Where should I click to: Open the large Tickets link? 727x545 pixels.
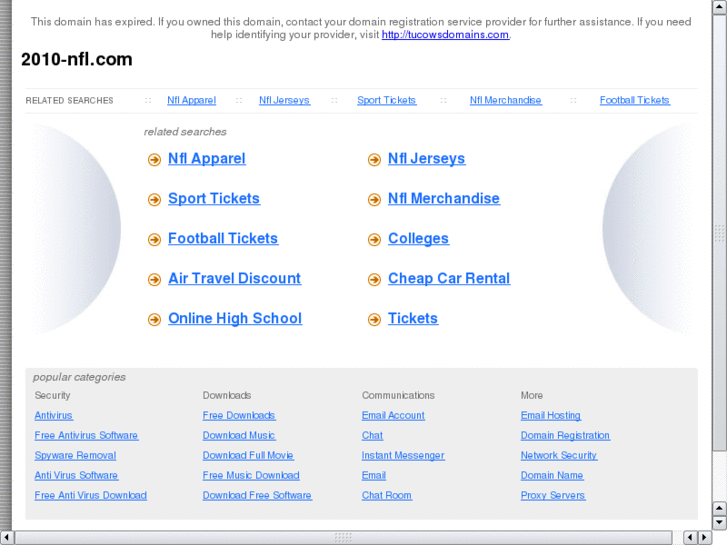413,318
